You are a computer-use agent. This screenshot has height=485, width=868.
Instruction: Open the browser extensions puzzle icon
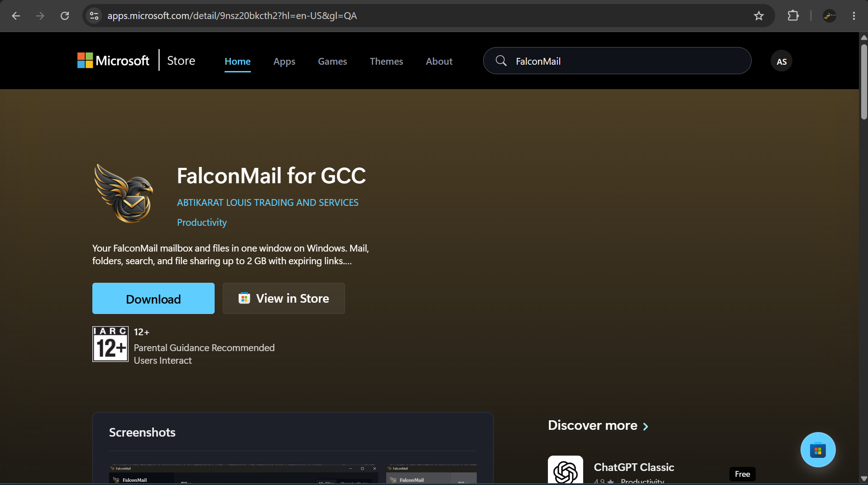pos(793,16)
